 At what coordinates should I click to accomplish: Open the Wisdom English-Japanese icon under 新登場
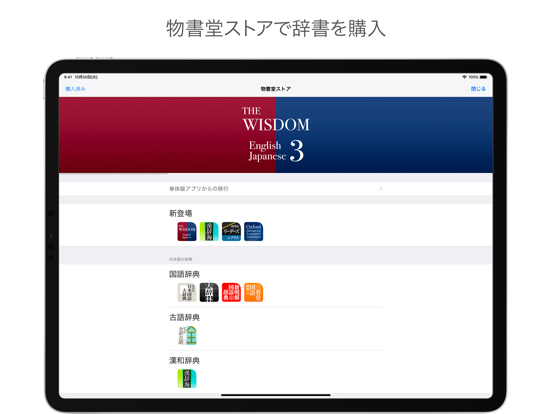pyautogui.click(x=187, y=232)
